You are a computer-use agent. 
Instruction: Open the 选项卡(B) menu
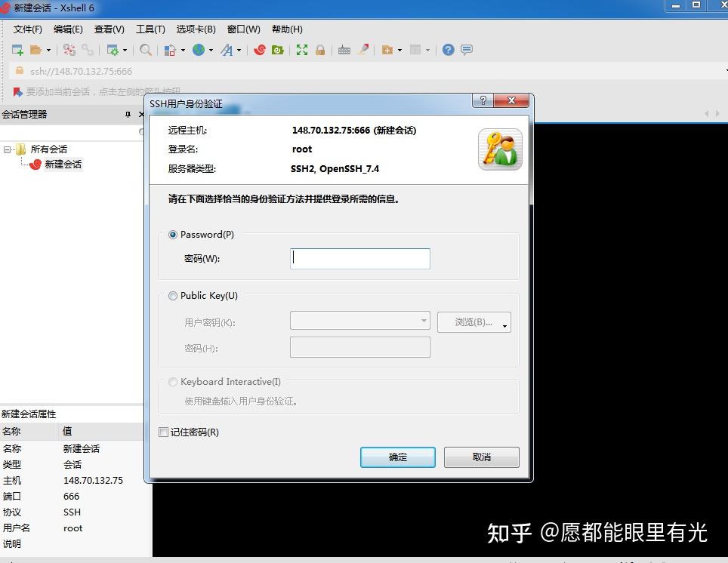pos(196,29)
